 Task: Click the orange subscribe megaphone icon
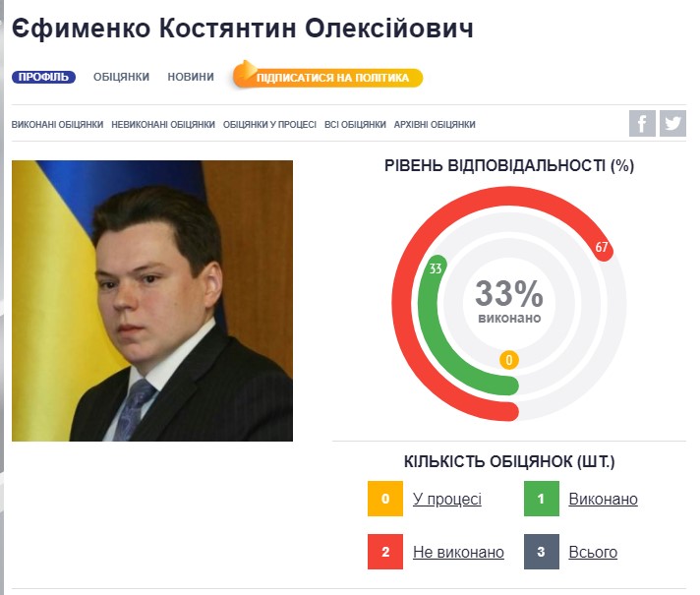tap(245, 75)
